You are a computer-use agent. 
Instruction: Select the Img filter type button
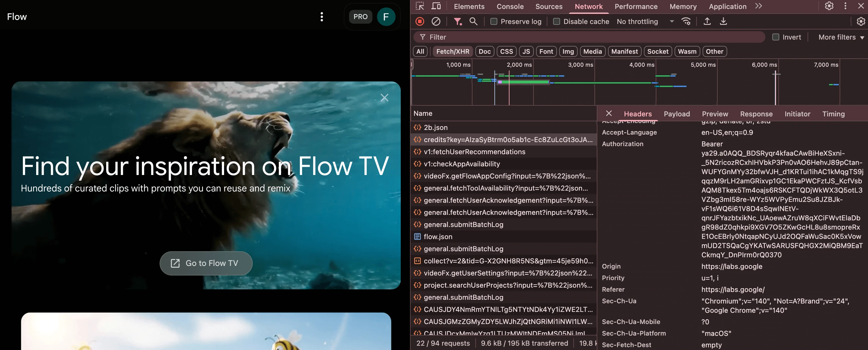tap(568, 51)
